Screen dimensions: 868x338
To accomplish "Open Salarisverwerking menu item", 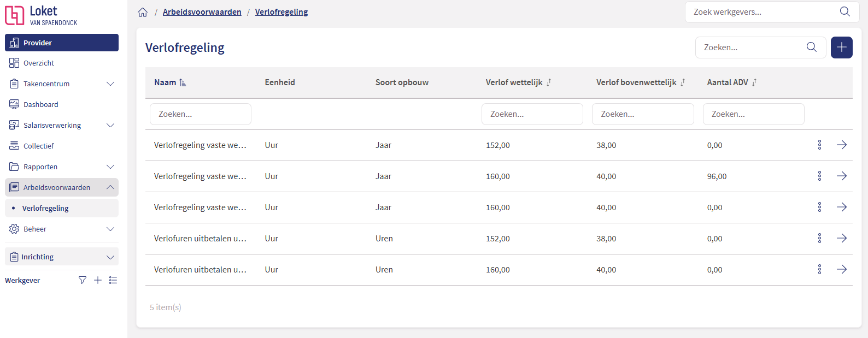I will click(x=62, y=125).
